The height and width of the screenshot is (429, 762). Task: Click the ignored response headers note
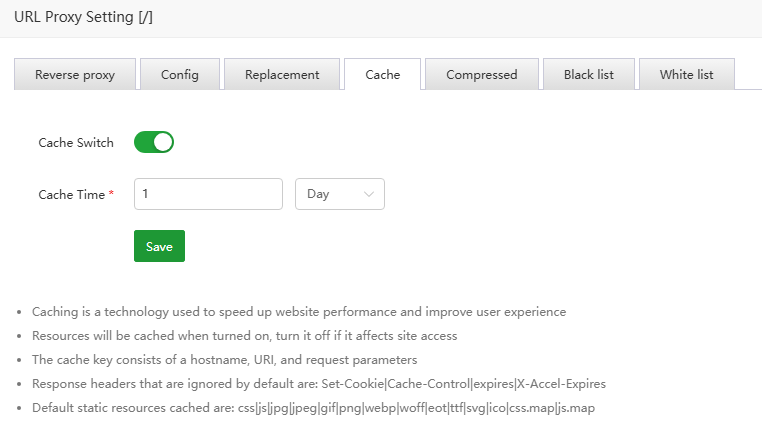tap(319, 384)
